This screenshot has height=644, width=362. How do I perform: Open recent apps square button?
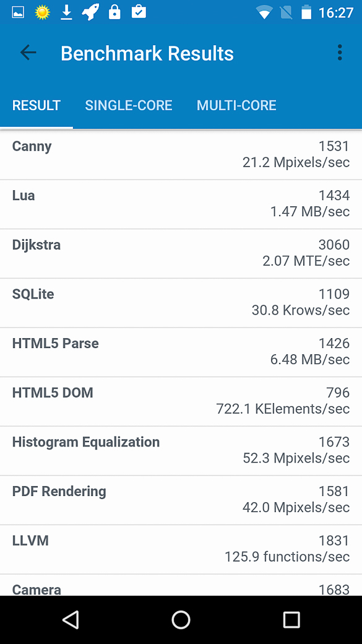tap(291, 619)
